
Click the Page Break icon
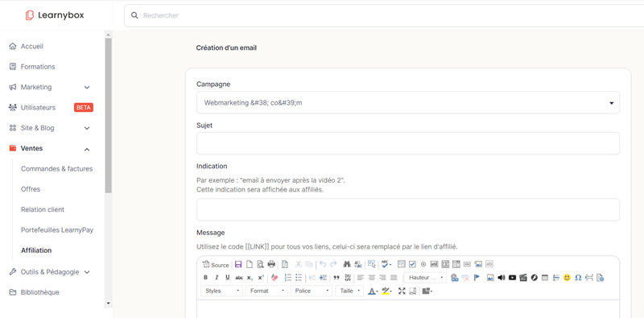click(589, 278)
